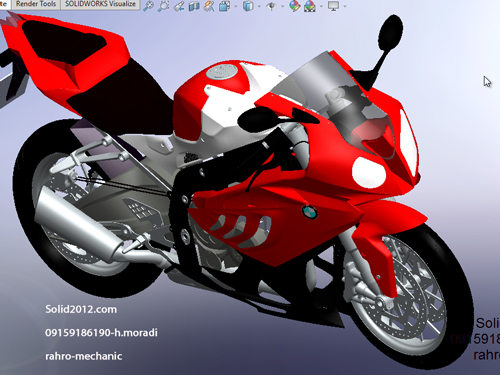This screenshot has width=500, height=375.
Task: Select the BMW emblem on the fairing
Action: coord(310,212)
